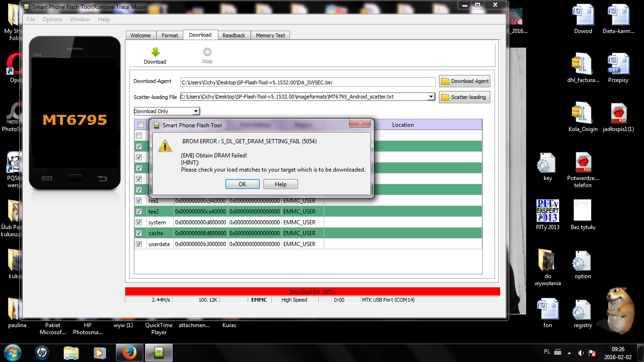
Task: Click the HP icon in taskbar
Action: [x=42, y=353]
